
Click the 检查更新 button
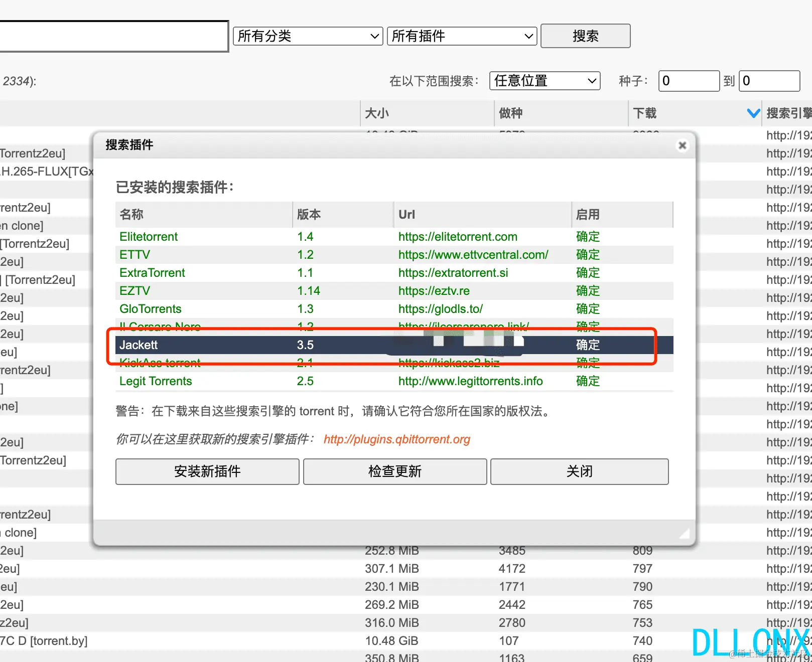pyautogui.click(x=395, y=471)
